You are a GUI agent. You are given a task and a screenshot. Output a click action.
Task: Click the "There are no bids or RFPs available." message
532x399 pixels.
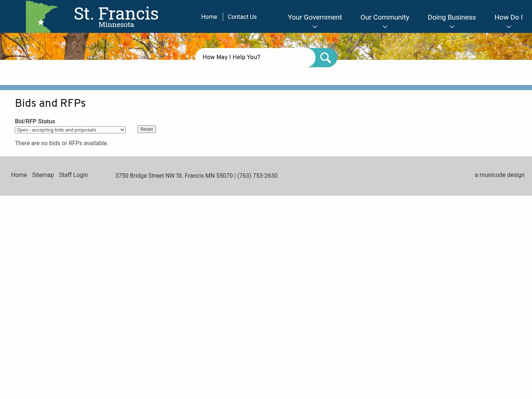coord(61,143)
